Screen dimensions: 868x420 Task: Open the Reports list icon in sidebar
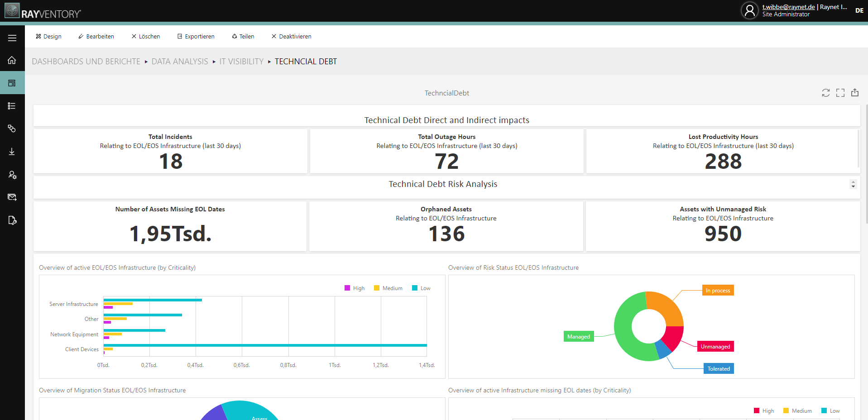pyautogui.click(x=12, y=105)
